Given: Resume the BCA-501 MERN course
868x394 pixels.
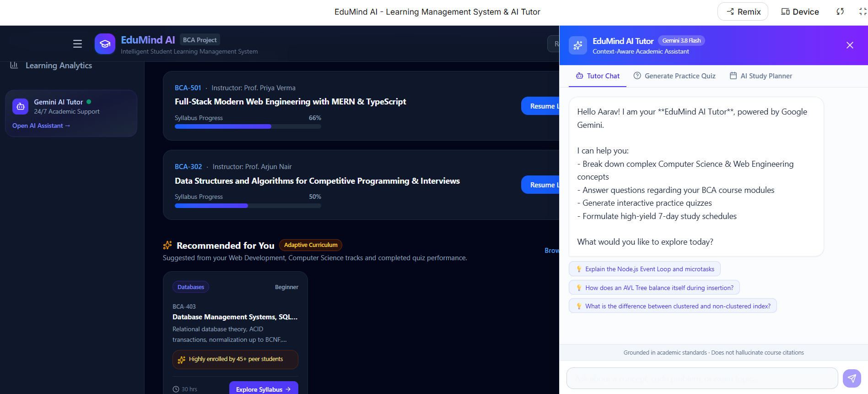Looking at the screenshot, I should (540, 106).
